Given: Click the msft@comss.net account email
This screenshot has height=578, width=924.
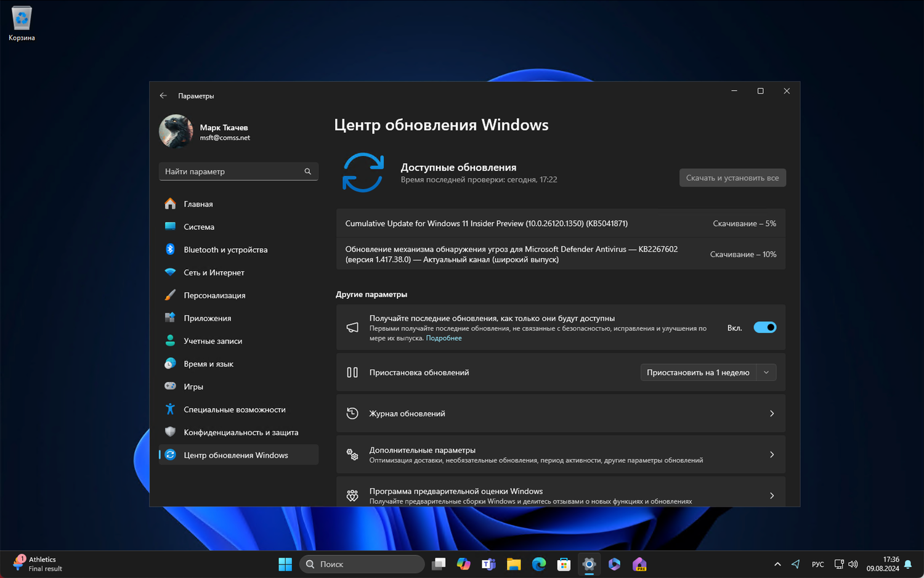Looking at the screenshot, I should (x=225, y=138).
